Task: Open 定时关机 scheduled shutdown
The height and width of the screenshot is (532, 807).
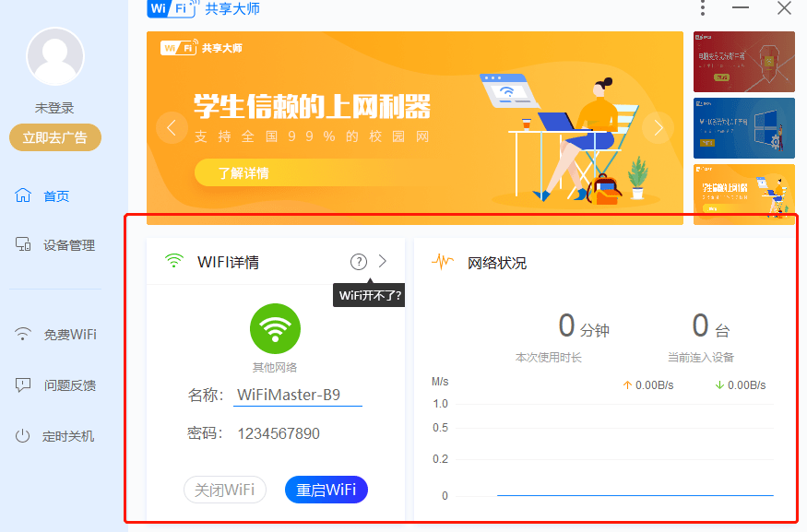Action: pos(68,436)
